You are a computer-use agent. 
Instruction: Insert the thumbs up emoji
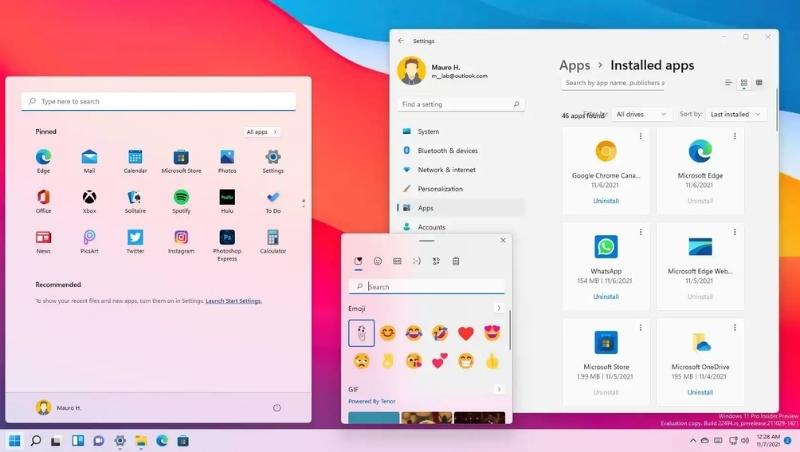[x=492, y=361]
